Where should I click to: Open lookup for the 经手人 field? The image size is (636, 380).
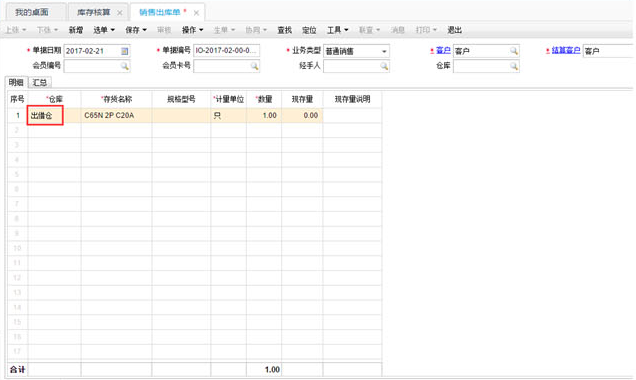(384, 66)
